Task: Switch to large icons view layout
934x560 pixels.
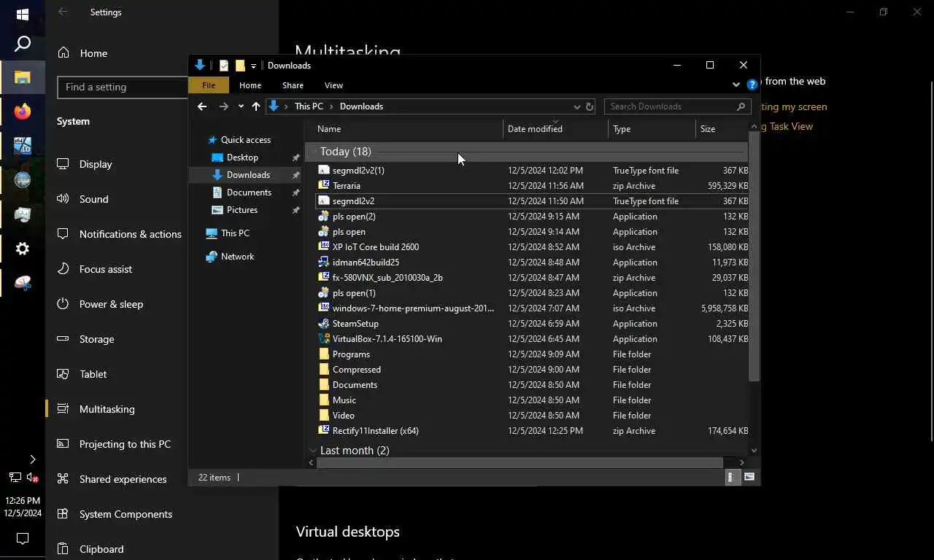Action: click(x=749, y=477)
